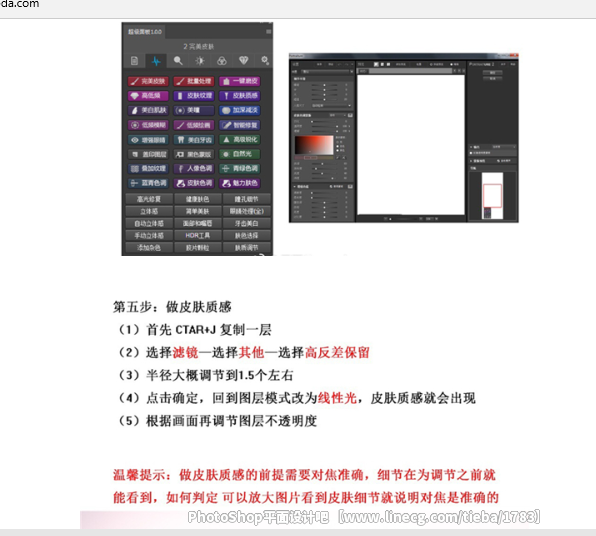Toggle the checkbox under Portraiture's output section
The width and height of the screenshot is (596, 536).
pyautogui.click(x=471, y=153)
